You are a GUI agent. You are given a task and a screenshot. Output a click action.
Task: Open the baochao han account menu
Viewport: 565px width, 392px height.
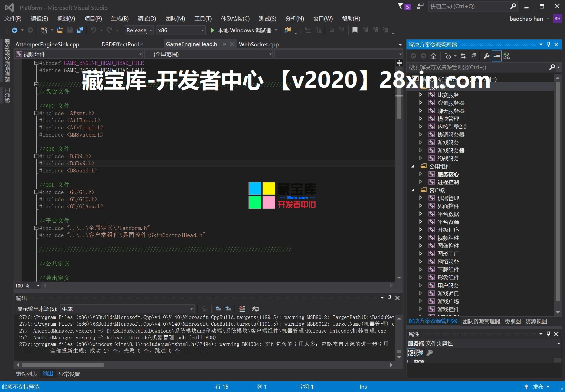click(529, 19)
